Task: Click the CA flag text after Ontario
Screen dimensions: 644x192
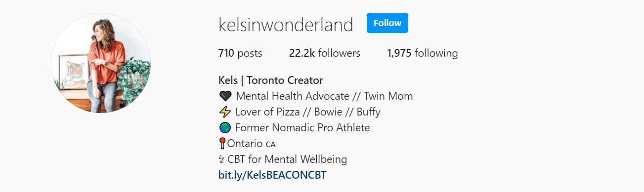Action: tap(270, 145)
